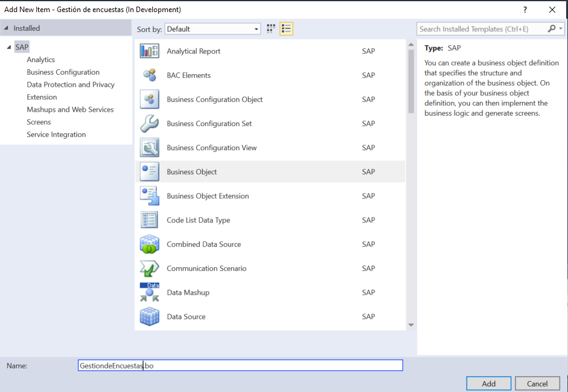Switch to medium icons view
The width and height of the screenshot is (568, 392).
point(270,29)
